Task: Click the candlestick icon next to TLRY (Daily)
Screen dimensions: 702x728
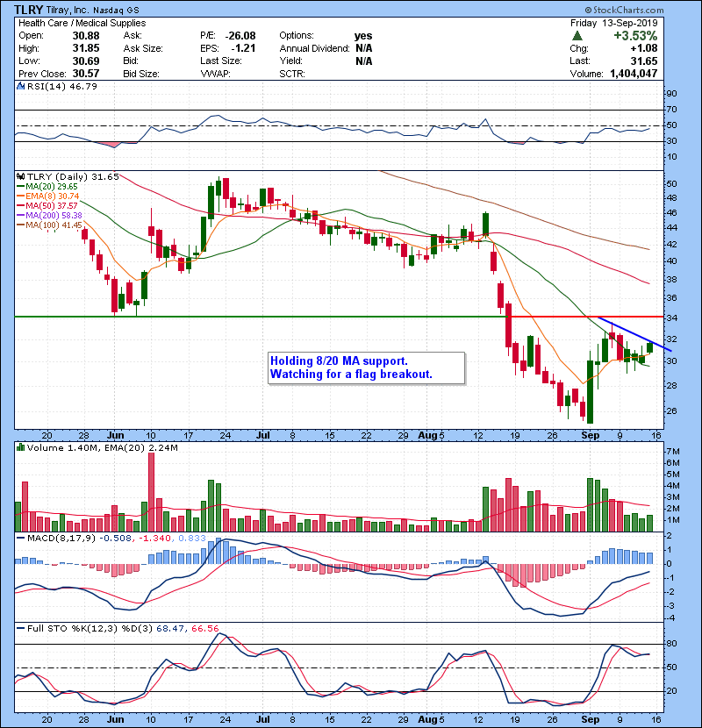Action: click(20, 176)
